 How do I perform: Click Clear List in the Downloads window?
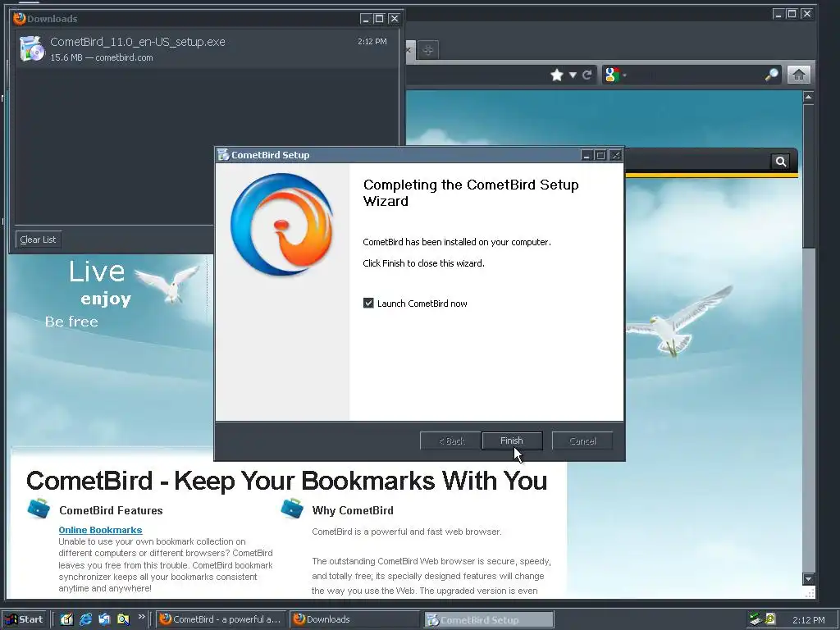pyautogui.click(x=38, y=240)
